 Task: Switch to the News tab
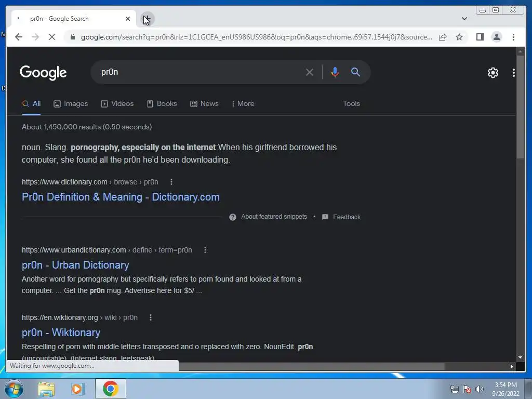click(204, 104)
